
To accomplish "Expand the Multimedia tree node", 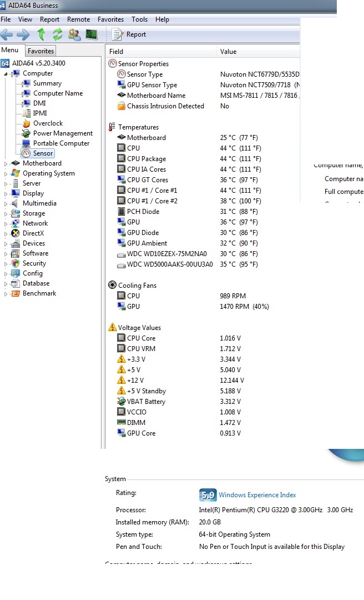I will 6,203.
